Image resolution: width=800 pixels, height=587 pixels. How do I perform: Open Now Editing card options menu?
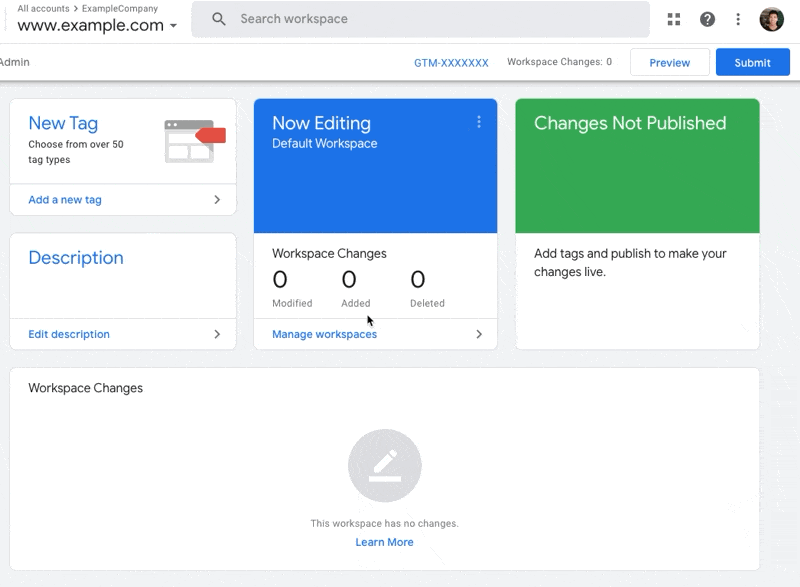point(479,122)
